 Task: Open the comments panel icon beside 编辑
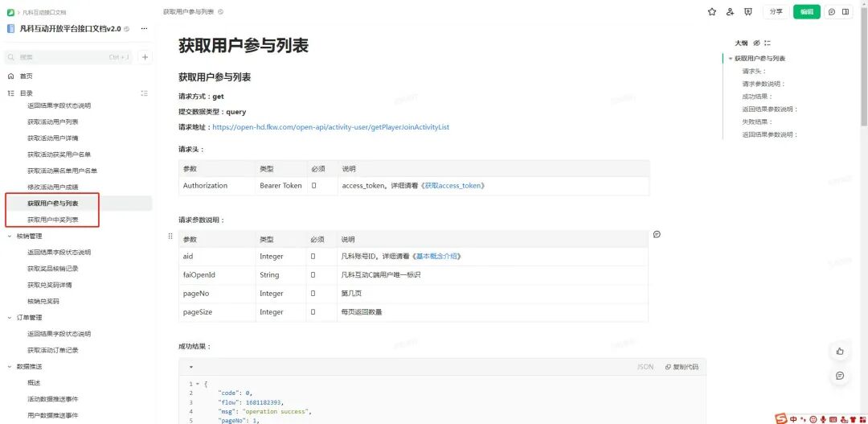832,11
